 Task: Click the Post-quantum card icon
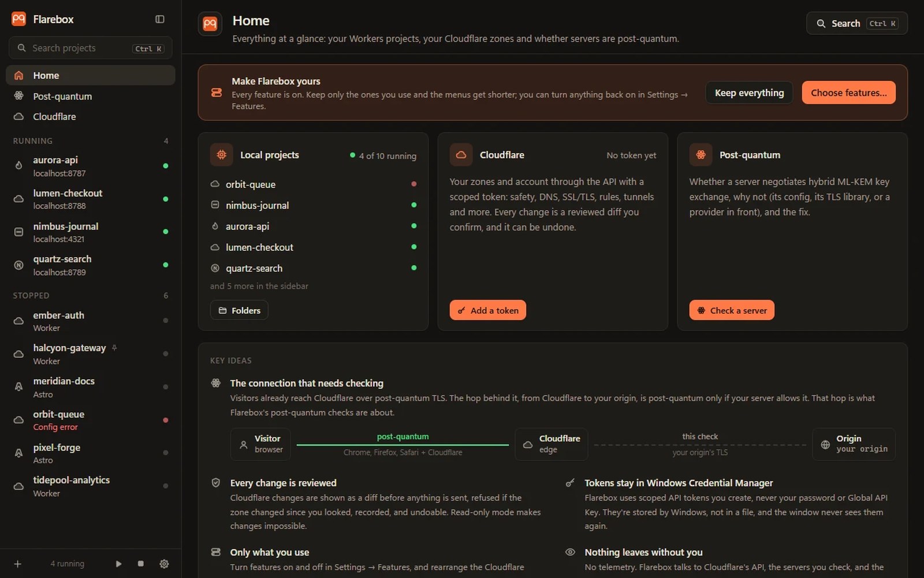701,155
